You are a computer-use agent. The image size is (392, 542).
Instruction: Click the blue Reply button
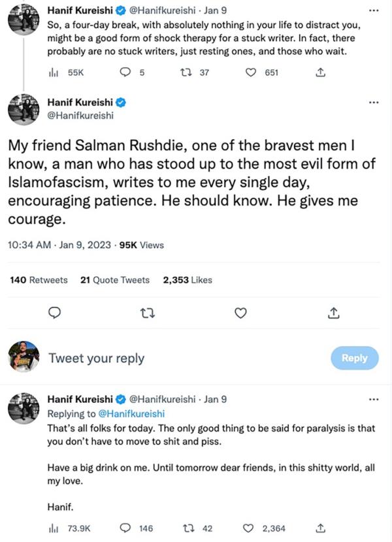(355, 358)
